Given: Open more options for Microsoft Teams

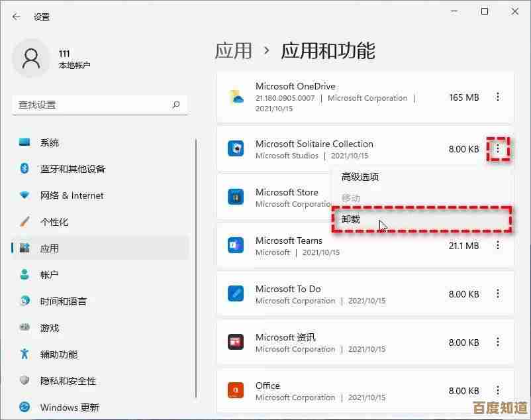Looking at the screenshot, I should click(x=498, y=245).
